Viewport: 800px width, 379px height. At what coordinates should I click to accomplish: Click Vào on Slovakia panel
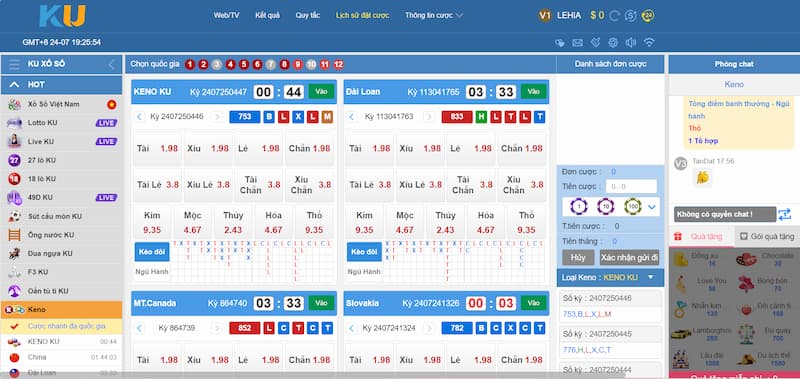(x=534, y=303)
